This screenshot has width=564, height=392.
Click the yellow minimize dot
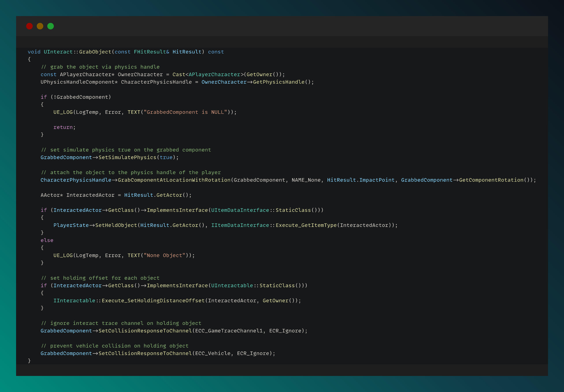pos(40,26)
